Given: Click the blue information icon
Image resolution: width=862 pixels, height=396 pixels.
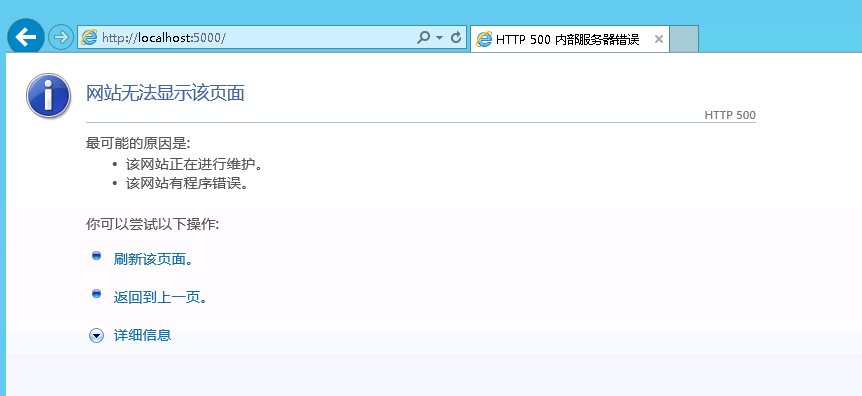Looking at the screenshot, I should click(x=48, y=95).
